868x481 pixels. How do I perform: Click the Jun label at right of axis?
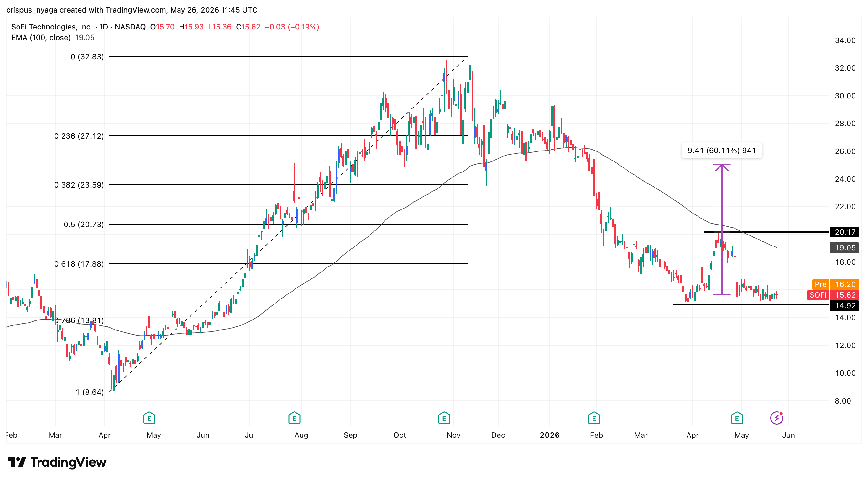(788, 435)
